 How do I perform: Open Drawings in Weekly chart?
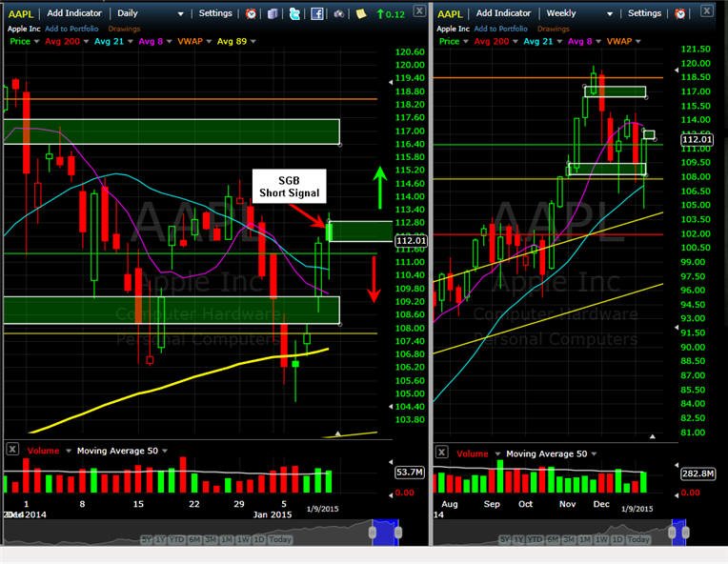[553, 29]
